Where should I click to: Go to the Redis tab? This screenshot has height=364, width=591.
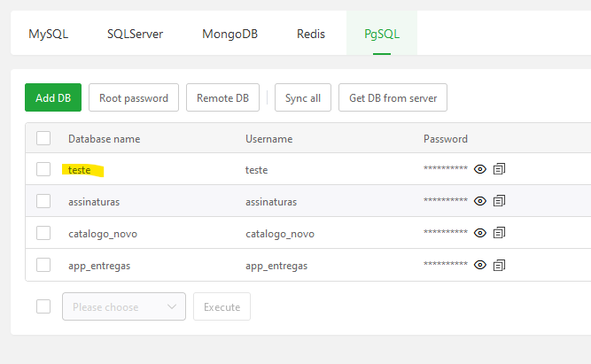[x=311, y=35]
